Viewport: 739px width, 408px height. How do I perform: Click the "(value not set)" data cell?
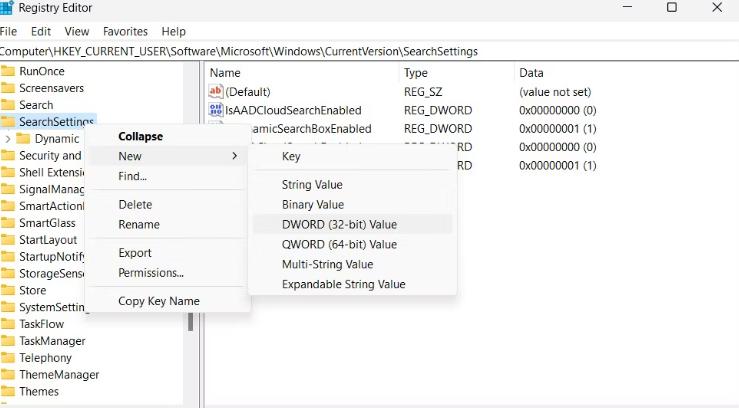point(555,92)
